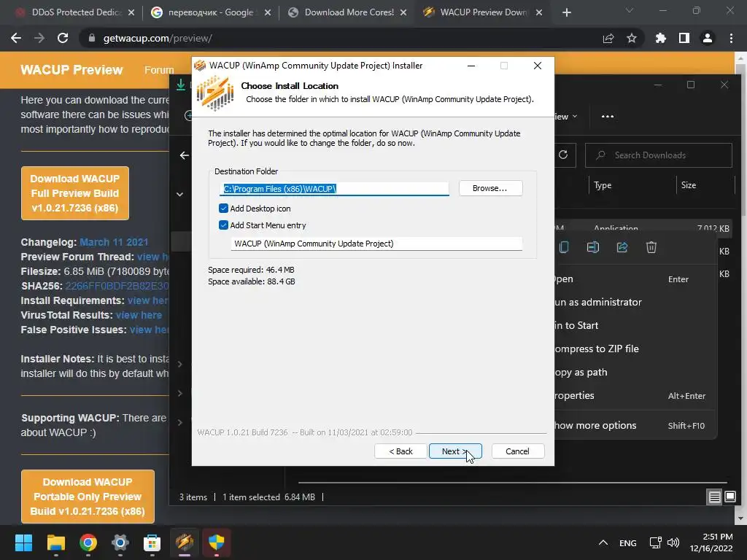Open Explorer See more ellipsis
This screenshot has height=560, width=747.
(608, 116)
